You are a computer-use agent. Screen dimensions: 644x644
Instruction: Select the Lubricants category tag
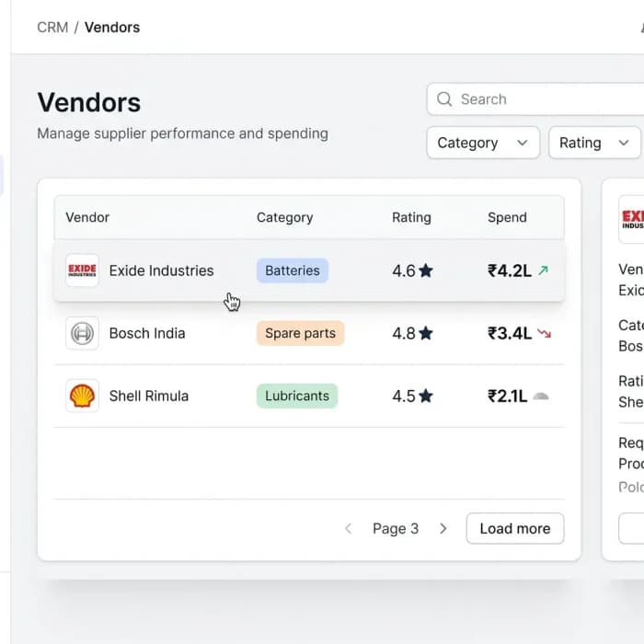pos(297,396)
